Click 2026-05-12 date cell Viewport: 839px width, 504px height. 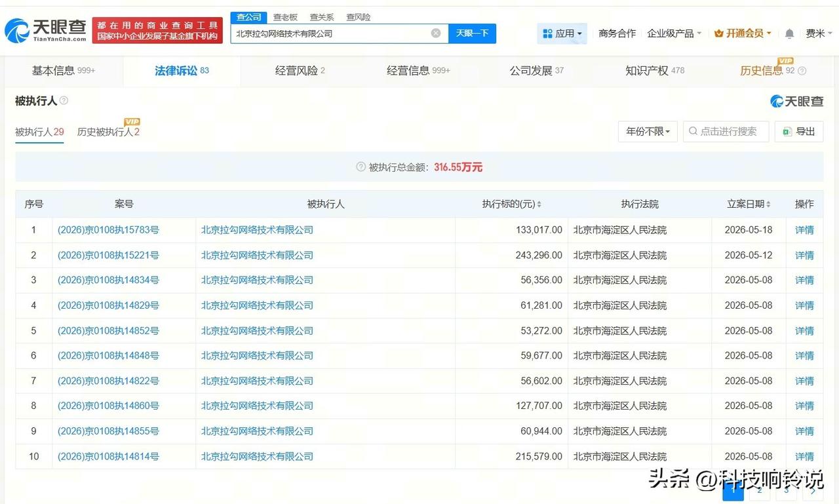click(749, 255)
